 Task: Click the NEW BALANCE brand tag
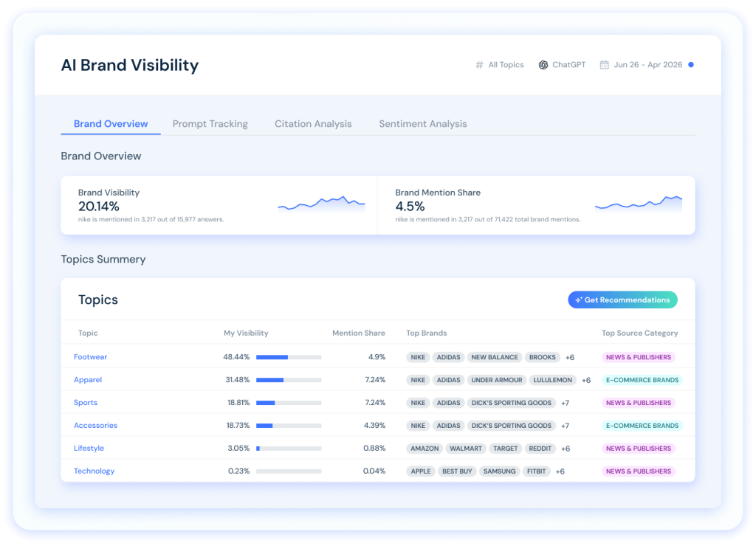coord(494,357)
